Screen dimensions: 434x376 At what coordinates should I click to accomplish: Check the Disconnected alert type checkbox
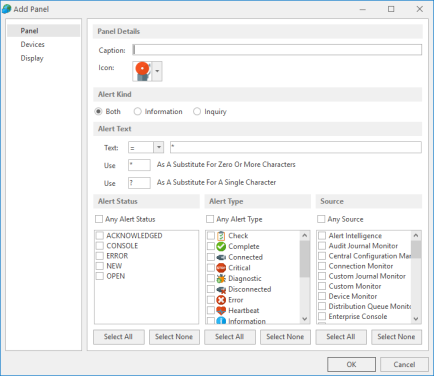tap(211, 289)
